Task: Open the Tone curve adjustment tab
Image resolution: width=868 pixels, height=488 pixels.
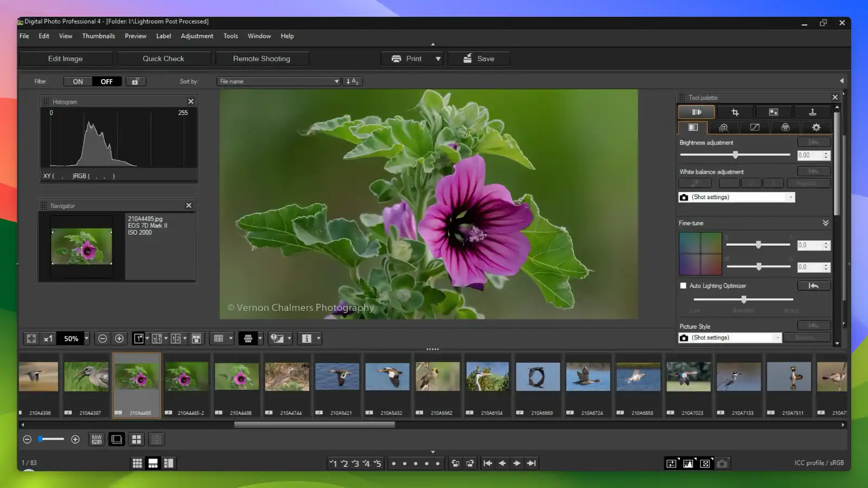Action: (755, 127)
